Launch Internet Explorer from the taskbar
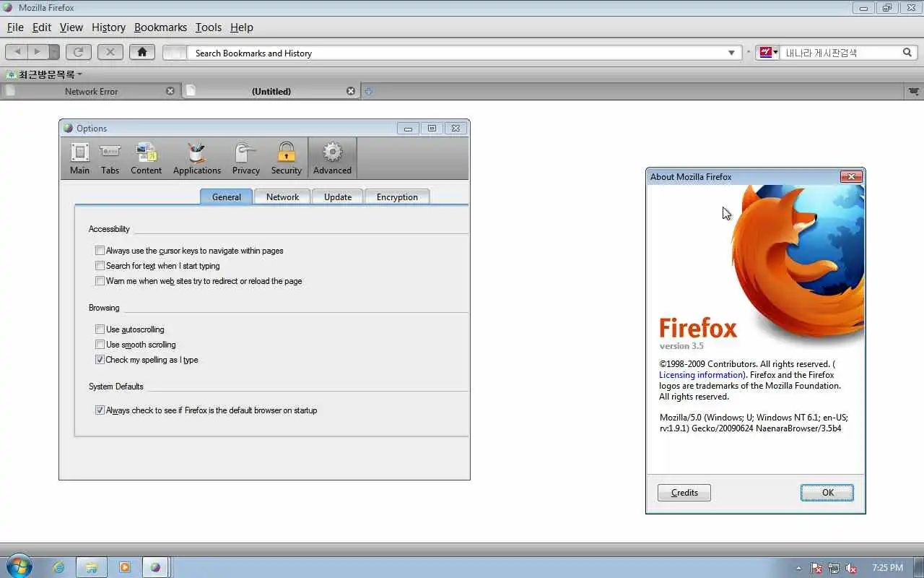Viewport: 924px width, 578px height. point(58,567)
